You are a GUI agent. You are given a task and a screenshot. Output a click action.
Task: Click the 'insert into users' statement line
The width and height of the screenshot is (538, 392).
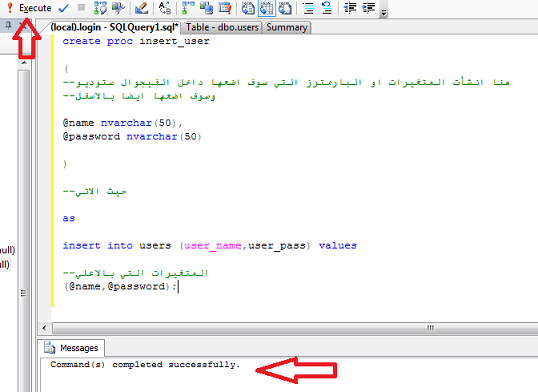(209, 246)
